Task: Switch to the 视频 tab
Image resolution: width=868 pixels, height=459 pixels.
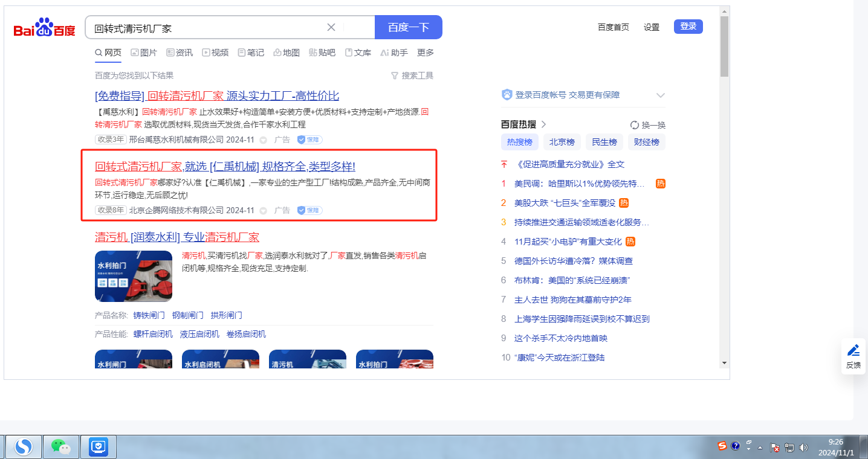Action: coord(215,53)
